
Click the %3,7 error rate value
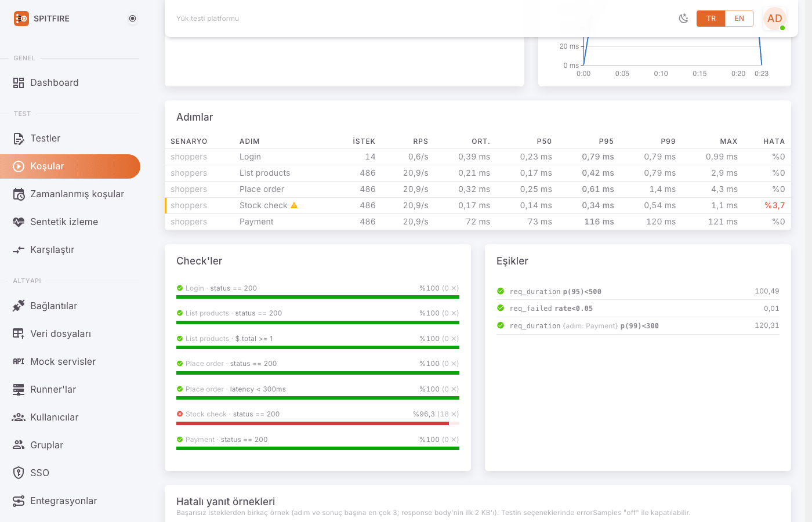[x=775, y=205]
